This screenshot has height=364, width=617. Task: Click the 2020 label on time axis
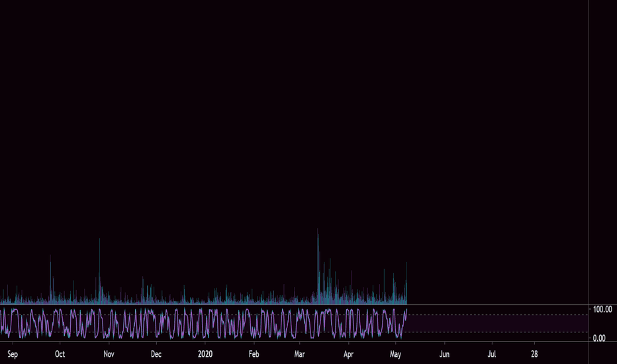205,354
